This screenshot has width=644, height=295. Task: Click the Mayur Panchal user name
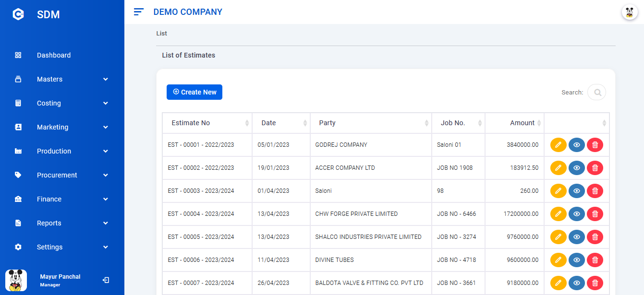[x=61, y=277]
